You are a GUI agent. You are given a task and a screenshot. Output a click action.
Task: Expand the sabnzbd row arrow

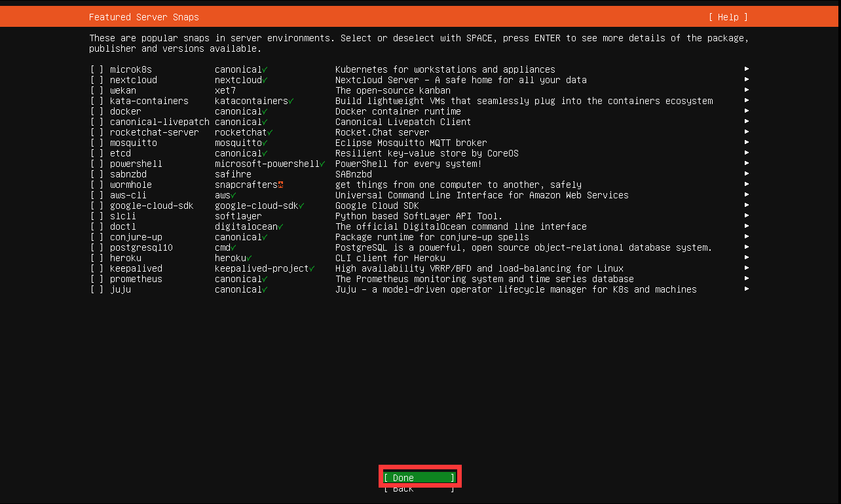747,173
